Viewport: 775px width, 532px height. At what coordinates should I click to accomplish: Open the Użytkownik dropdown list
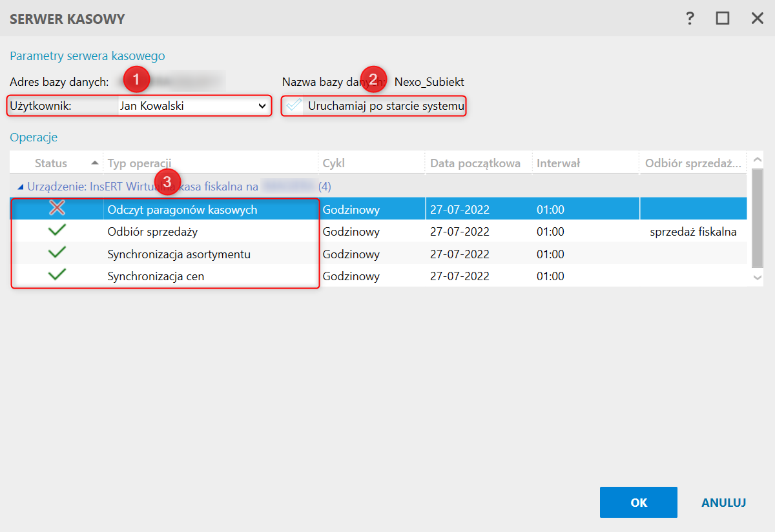point(262,105)
